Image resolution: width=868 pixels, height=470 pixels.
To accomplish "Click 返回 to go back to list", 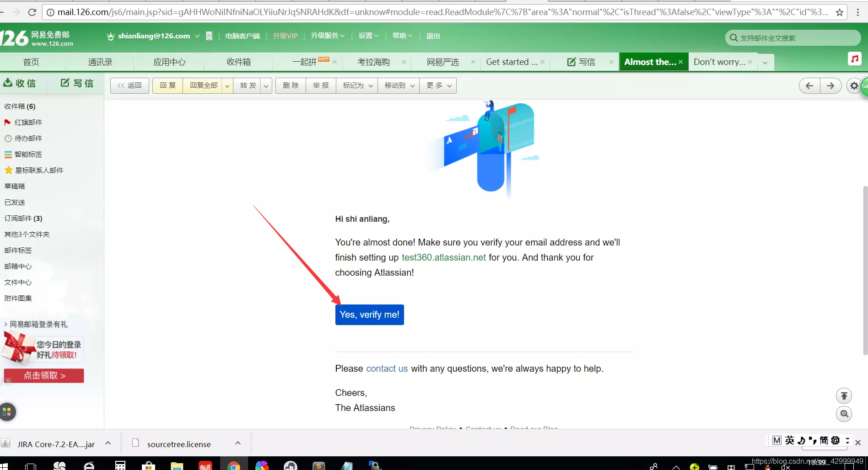I will pyautogui.click(x=129, y=85).
